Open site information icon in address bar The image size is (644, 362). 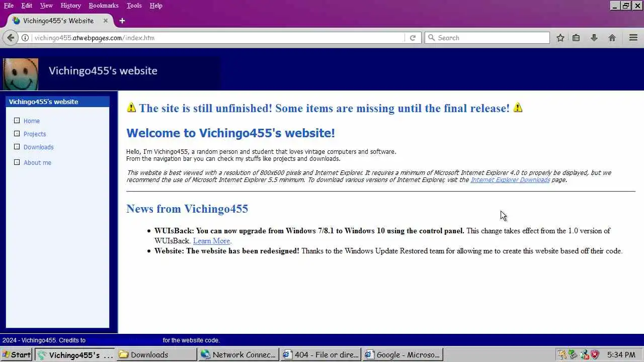25,38
